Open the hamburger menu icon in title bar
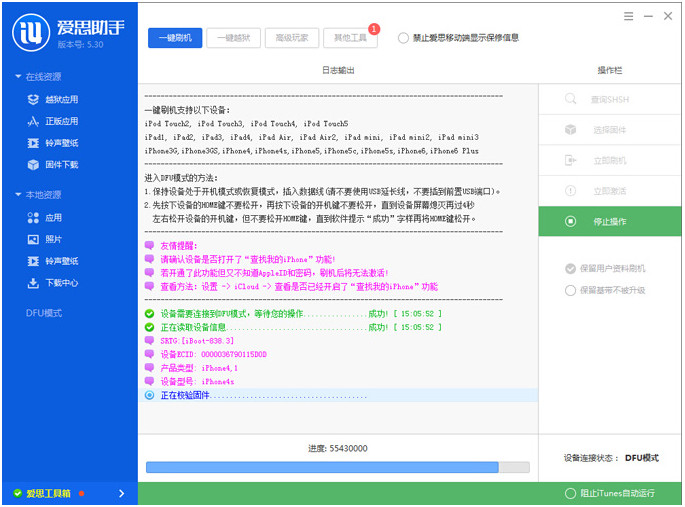This screenshot has height=507, width=685. coord(628,16)
